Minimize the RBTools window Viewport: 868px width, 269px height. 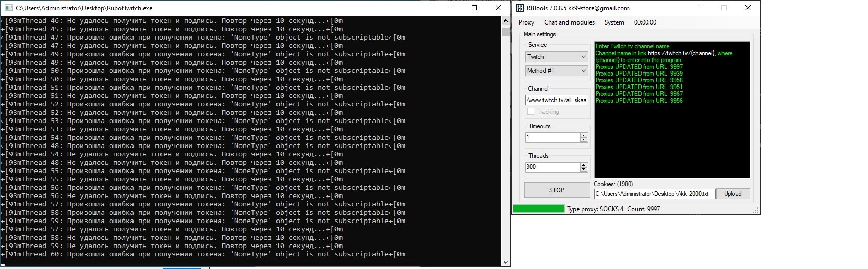tap(700, 8)
